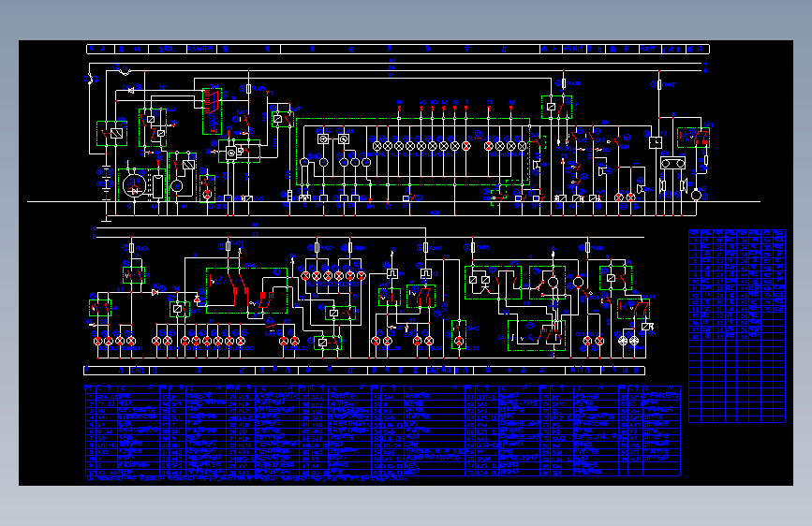Click the wire number table at right
The height and width of the screenshot is (526, 812).
(x=737, y=326)
